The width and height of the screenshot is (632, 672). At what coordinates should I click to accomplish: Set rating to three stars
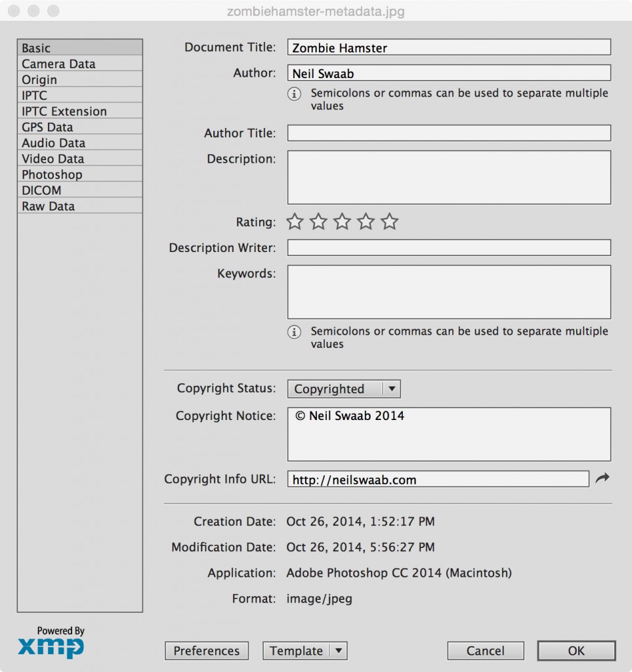[342, 222]
